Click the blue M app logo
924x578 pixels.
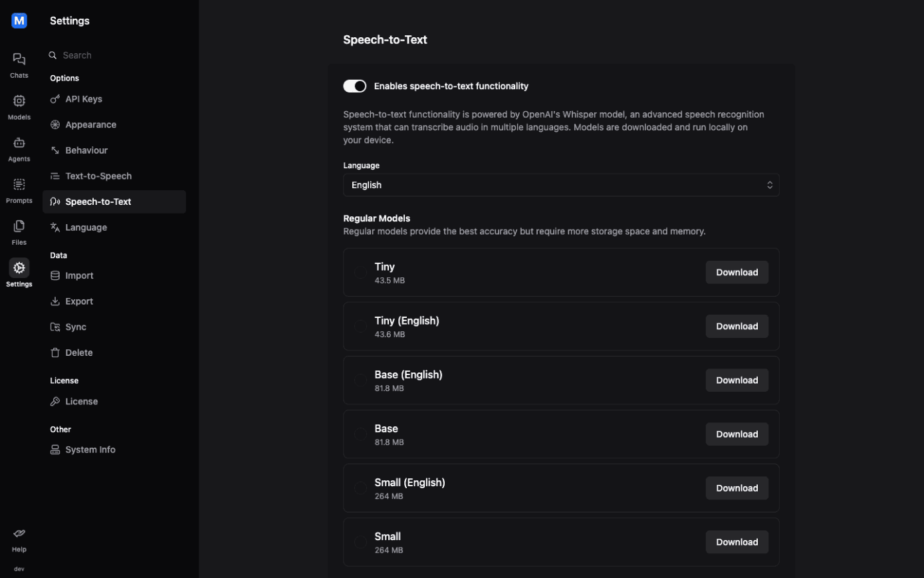[19, 21]
